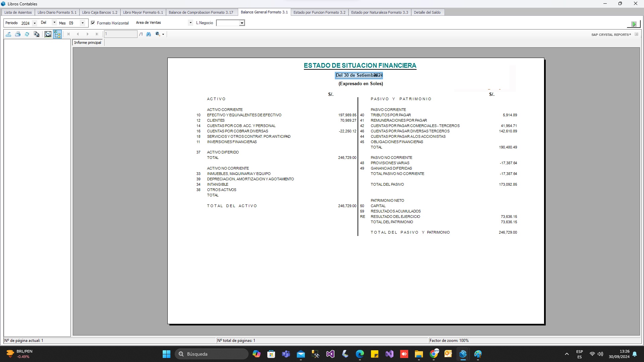
Task: Open Balance de Comprobacion Formato 3.17 tab
Action: tap(201, 12)
